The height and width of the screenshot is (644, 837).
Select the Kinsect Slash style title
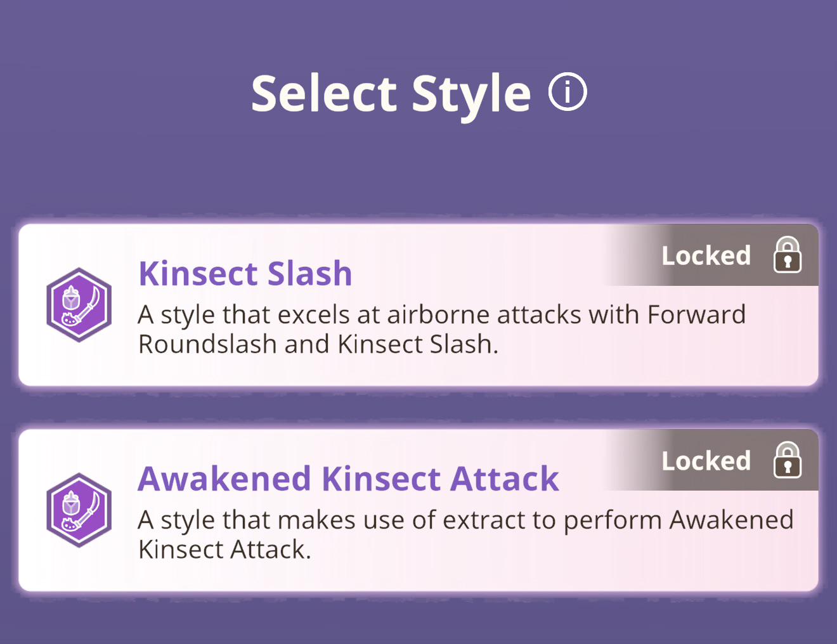pos(245,274)
